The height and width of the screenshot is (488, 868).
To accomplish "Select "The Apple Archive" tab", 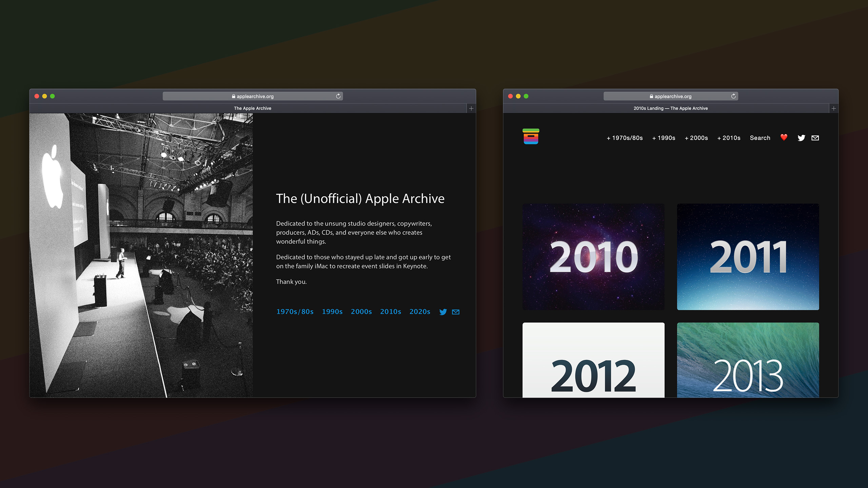I will tap(252, 108).
